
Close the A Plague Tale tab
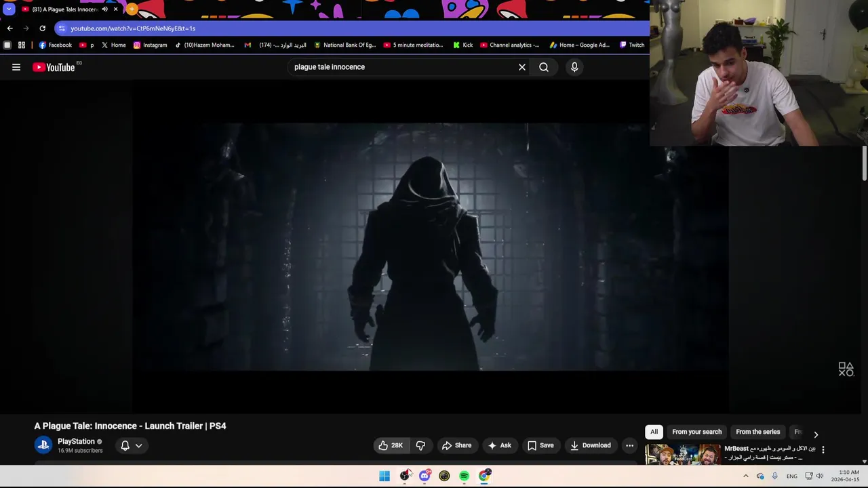point(115,9)
